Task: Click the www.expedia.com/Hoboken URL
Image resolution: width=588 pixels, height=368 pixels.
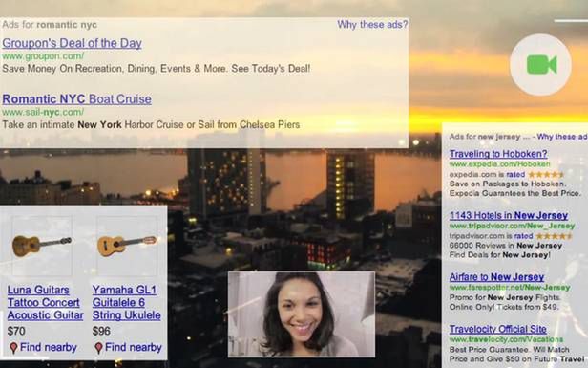Action: pyautogui.click(x=499, y=164)
